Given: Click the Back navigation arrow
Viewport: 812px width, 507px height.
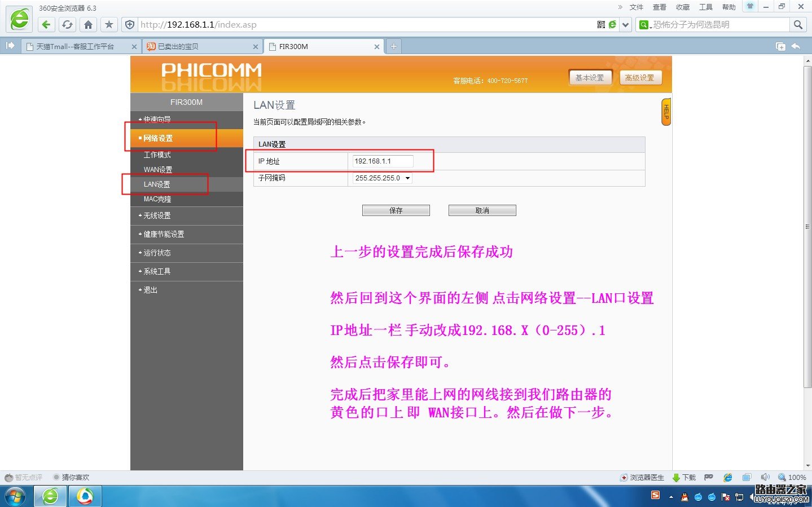Looking at the screenshot, I should click(46, 24).
